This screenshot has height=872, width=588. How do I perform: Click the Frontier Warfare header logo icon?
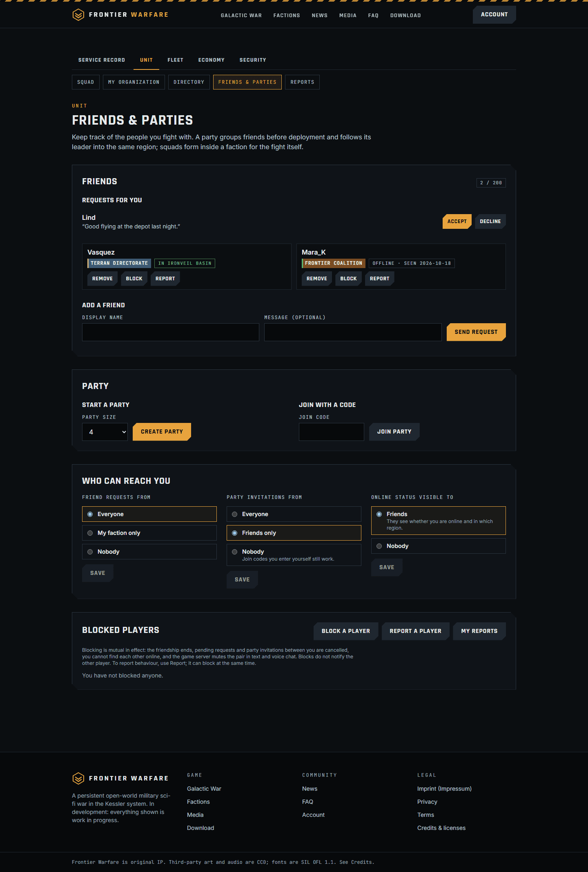click(78, 15)
